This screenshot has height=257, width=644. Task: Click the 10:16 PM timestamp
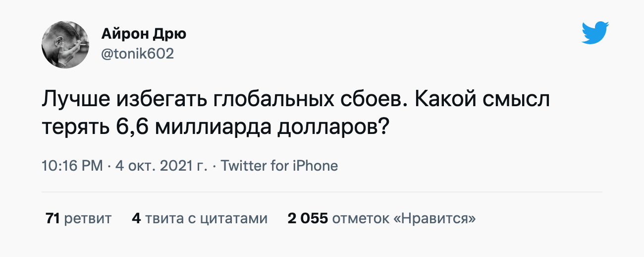click(x=72, y=165)
